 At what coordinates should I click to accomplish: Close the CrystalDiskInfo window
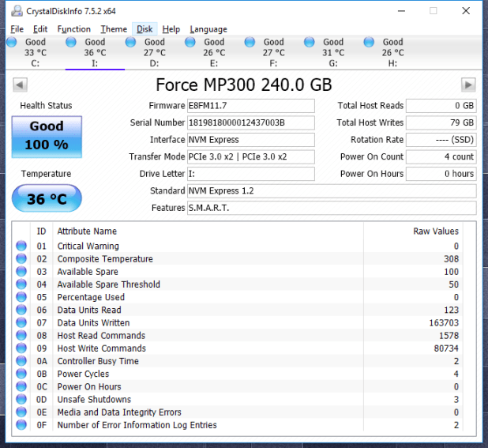pyautogui.click(x=466, y=11)
